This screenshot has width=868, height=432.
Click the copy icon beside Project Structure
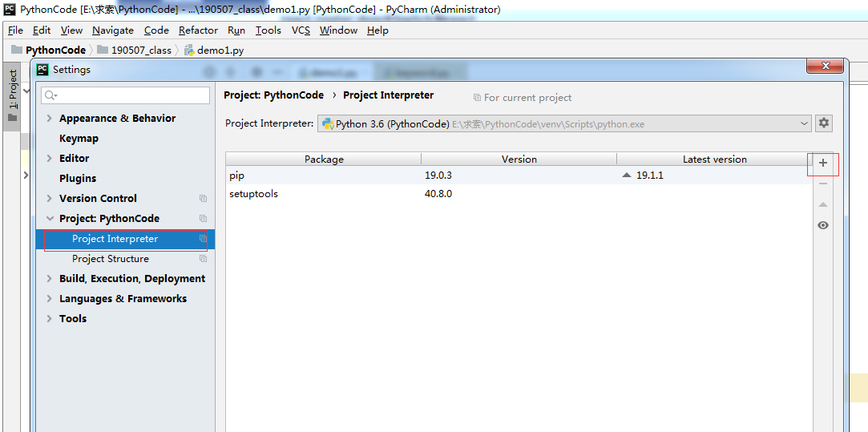coord(203,259)
